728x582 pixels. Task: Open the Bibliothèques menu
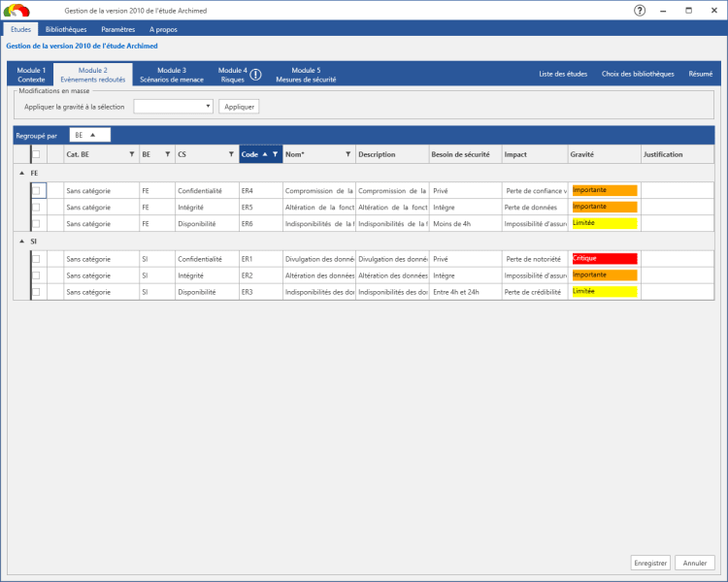click(66, 29)
